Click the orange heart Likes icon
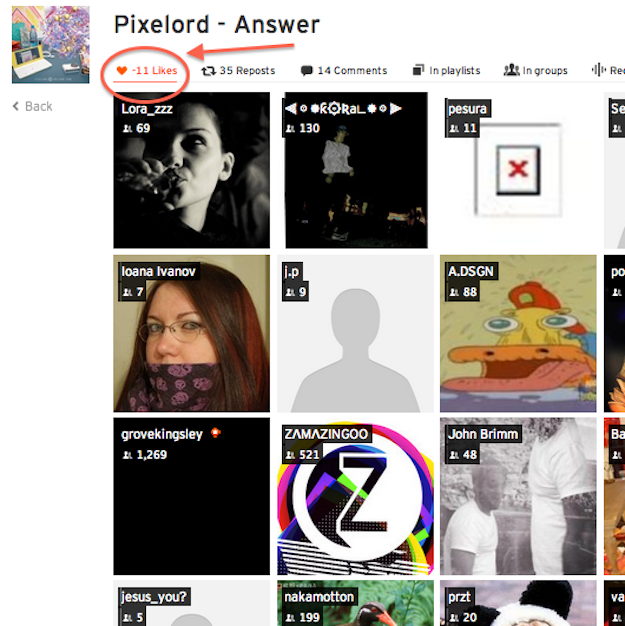625x626 pixels. click(x=122, y=71)
